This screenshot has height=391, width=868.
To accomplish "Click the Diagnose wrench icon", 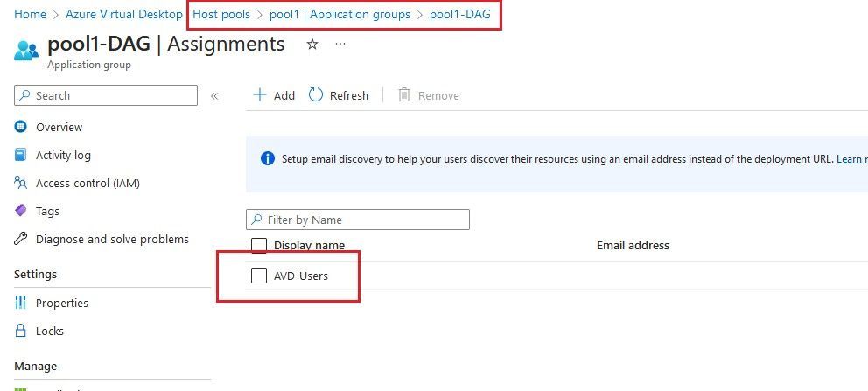I will click(x=20, y=238).
